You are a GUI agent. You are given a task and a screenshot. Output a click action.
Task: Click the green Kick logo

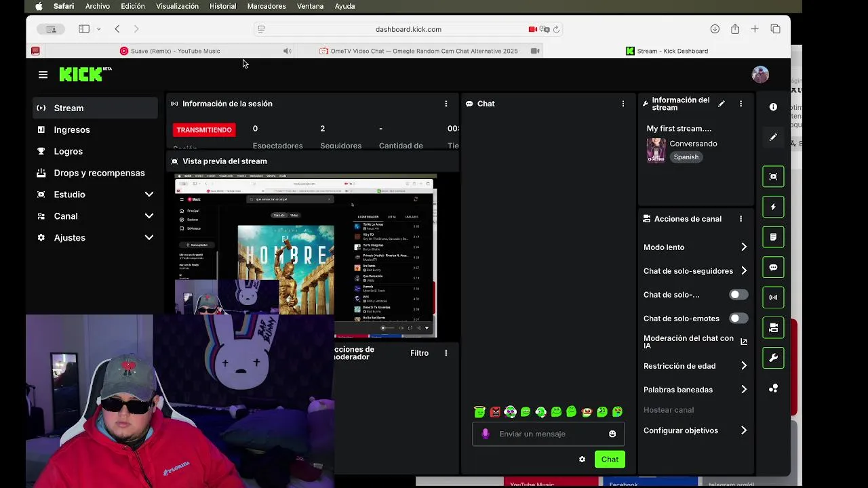[x=81, y=75]
